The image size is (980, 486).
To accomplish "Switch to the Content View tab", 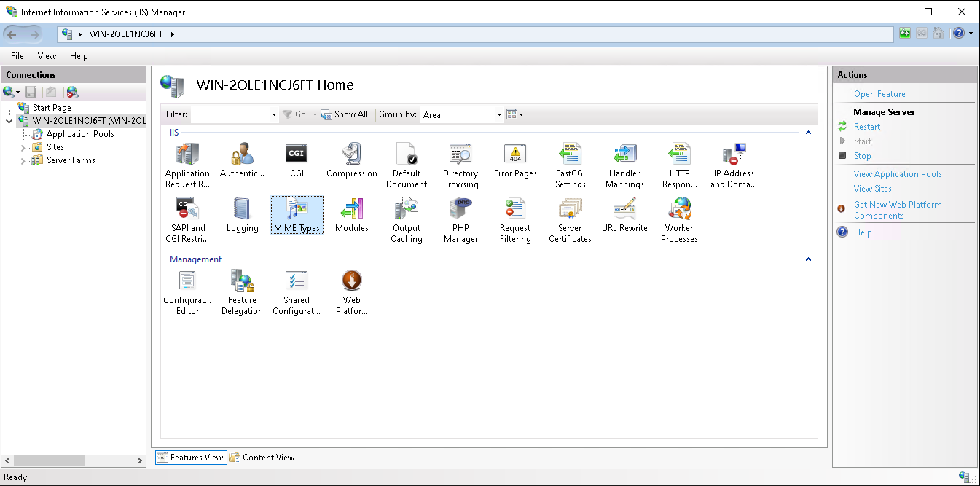I will (262, 458).
